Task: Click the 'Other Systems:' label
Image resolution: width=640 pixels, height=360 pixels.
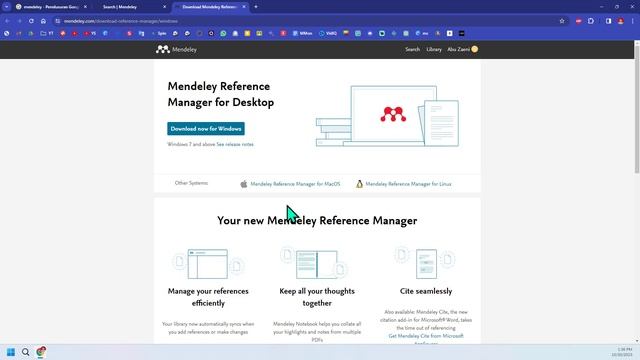Action: coord(191,183)
